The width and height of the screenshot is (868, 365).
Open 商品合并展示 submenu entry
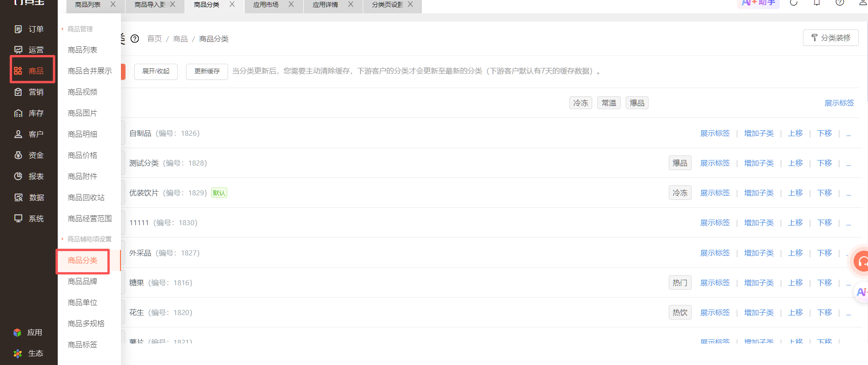coord(90,71)
